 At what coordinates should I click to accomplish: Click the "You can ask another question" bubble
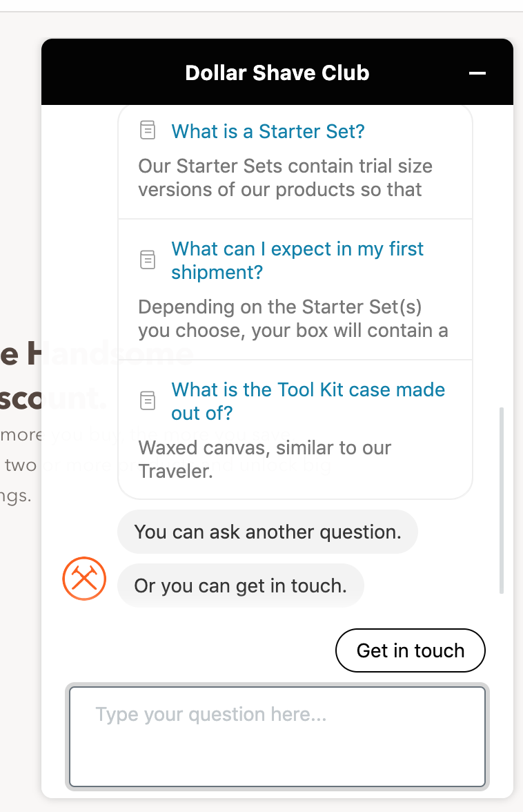pos(268,532)
